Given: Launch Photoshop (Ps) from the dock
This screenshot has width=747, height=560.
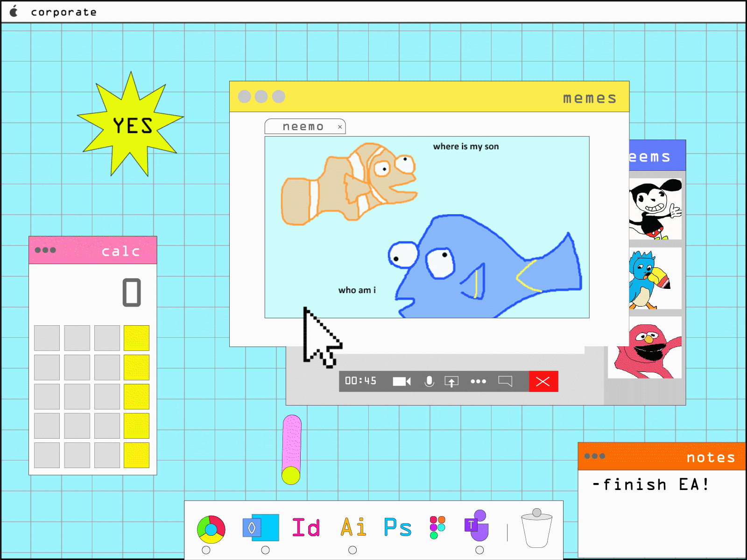Looking at the screenshot, I should (x=398, y=527).
